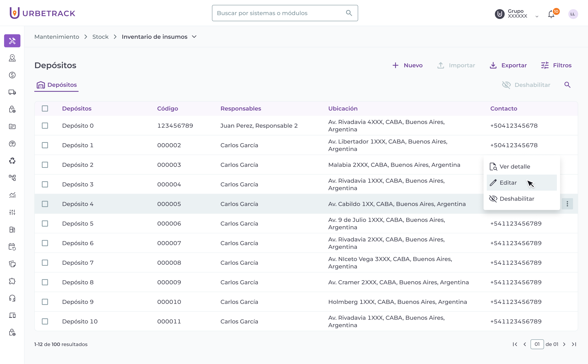Click the headset support sidebar icon
Viewport: 588px width, 364px height.
pyautogui.click(x=12, y=298)
